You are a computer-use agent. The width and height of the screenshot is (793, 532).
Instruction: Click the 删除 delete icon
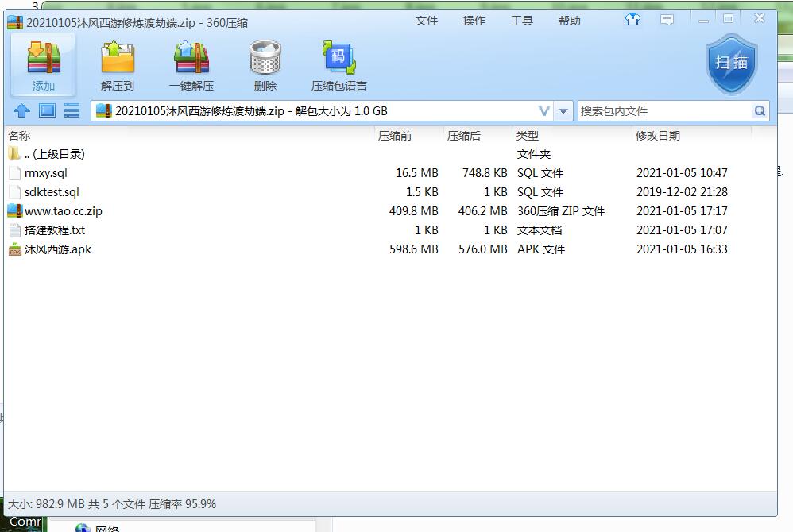point(265,64)
